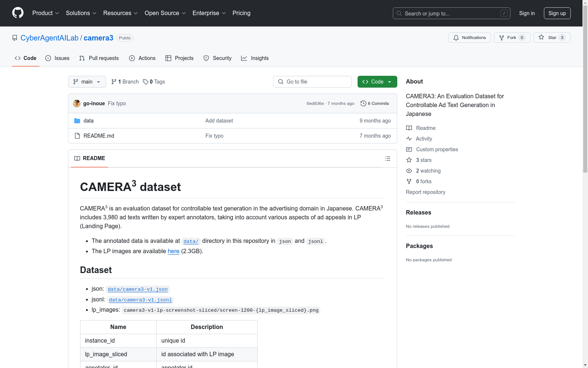
Task: View the 3 stars link in sidebar
Action: tap(419, 160)
